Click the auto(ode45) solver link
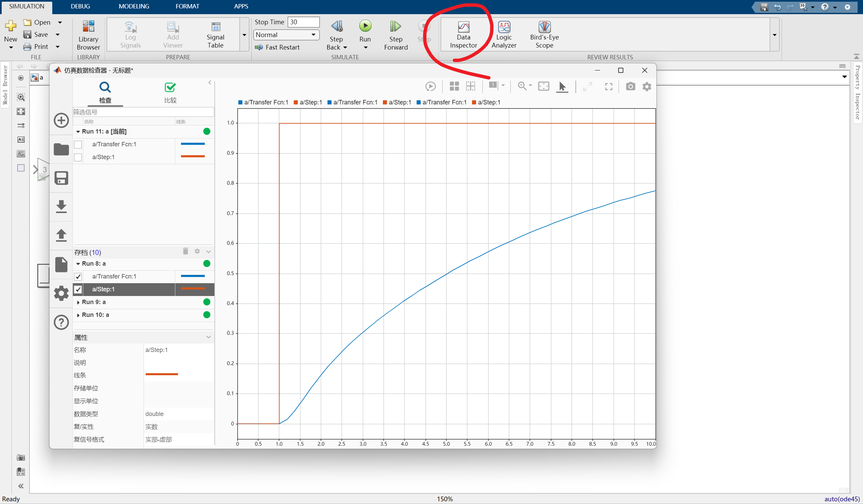 click(842, 499)
